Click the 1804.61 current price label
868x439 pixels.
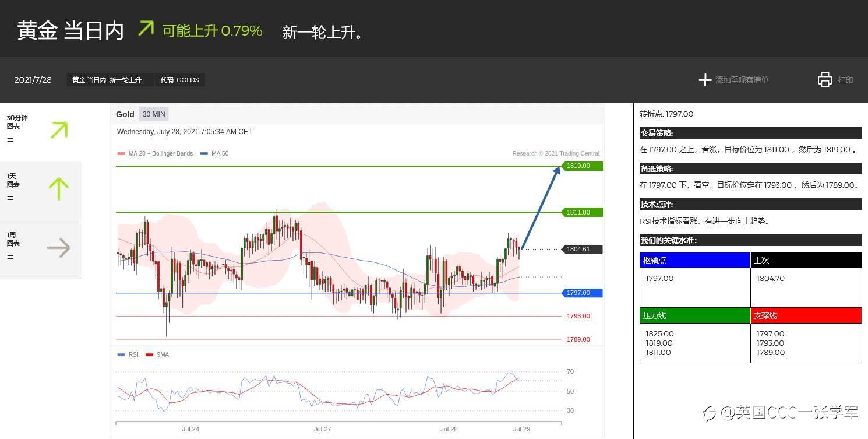click(582, 250)
